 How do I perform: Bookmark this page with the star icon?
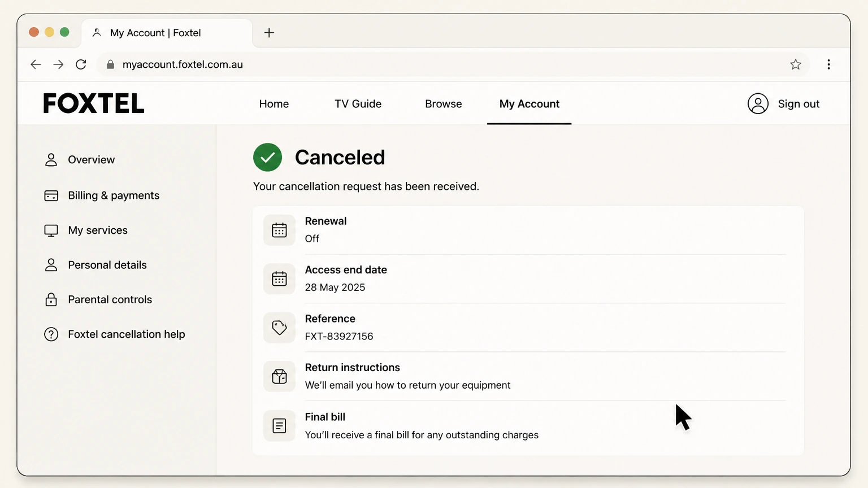(x=796, y=64)
